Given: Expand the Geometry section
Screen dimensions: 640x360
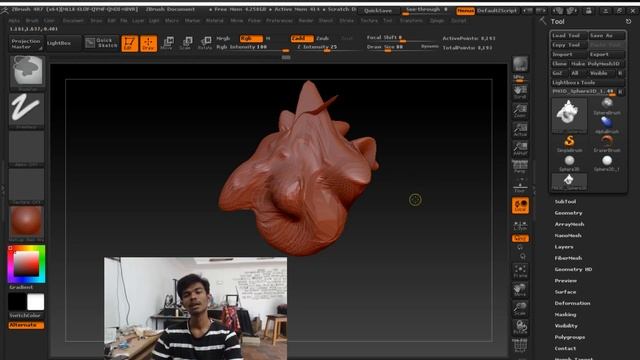Looking at the screenshot, I should [x=568, y=213].
